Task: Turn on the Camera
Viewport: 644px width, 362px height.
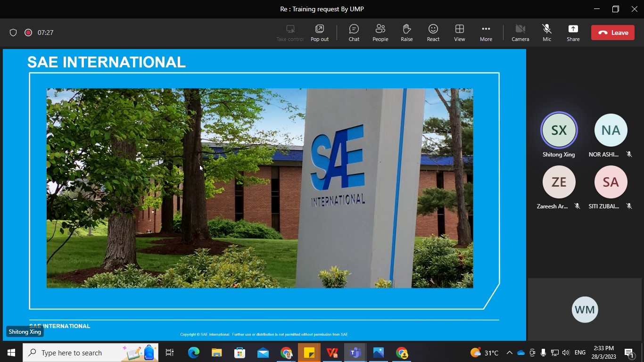Action: coord(520,33)
